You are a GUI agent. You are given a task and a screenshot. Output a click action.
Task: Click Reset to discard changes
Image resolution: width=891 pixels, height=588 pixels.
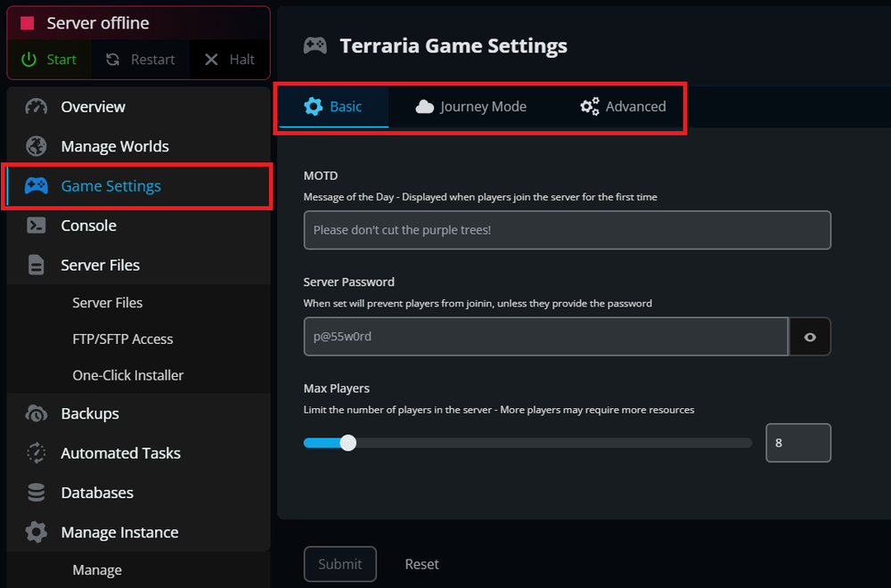421,564
